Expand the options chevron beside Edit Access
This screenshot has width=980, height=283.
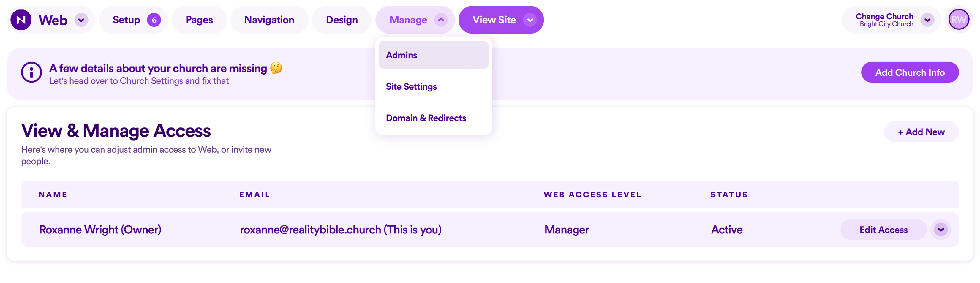coord(941,229)
